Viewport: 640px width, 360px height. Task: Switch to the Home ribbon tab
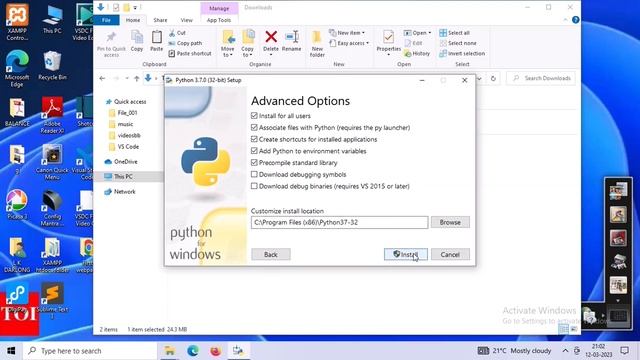tap(133, 20)
